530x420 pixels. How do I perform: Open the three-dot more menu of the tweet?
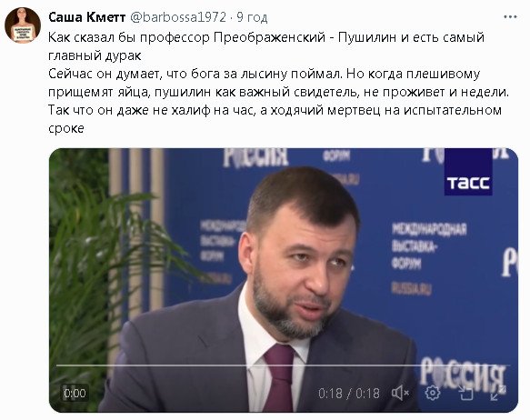(510, 17)
